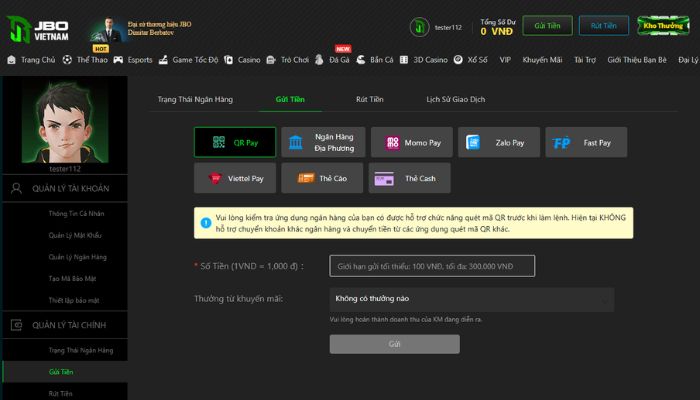The width and height of the screenshot is (700, 400).
Task: Click the Bắn Cá fish icon
Action: pyautogui.click(x=361, y=60)
